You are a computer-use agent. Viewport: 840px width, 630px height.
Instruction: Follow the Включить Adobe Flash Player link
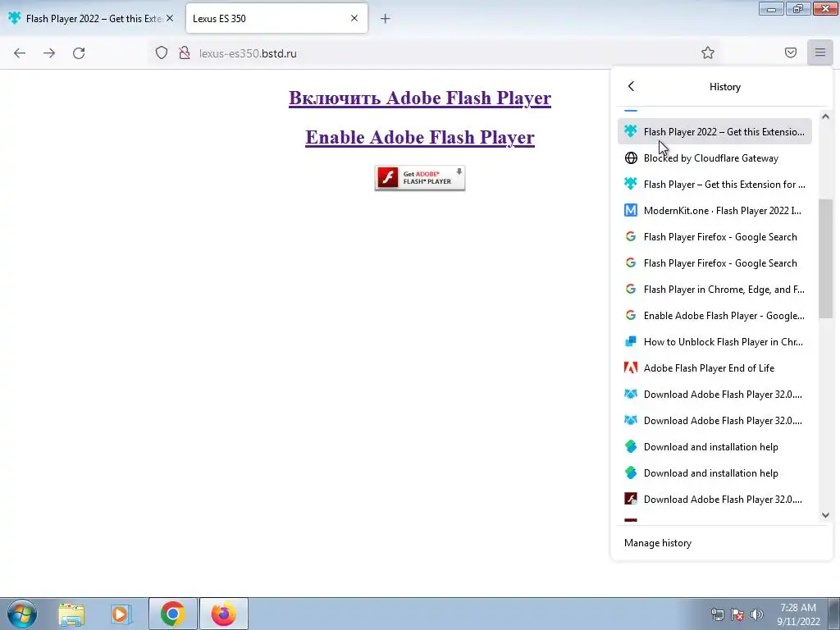click(420, 98)
